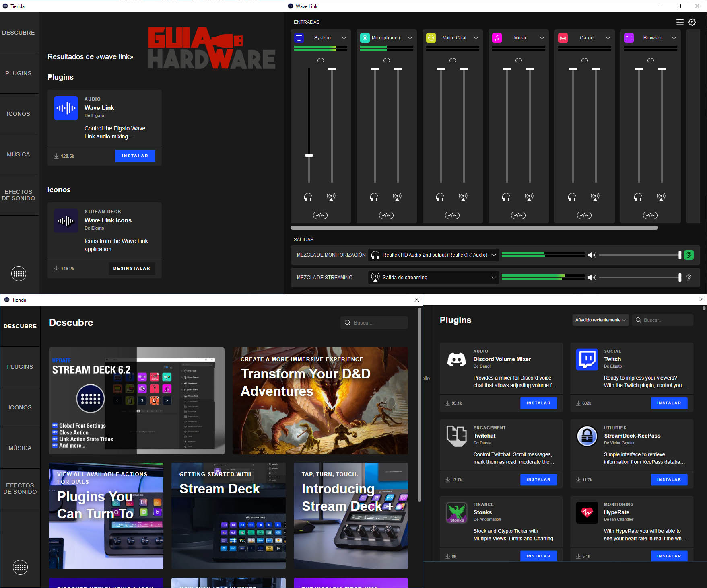Click the Wave Link Icons pack icon
The width and height of the screenshot is (707, 588).
click(66, 221)
